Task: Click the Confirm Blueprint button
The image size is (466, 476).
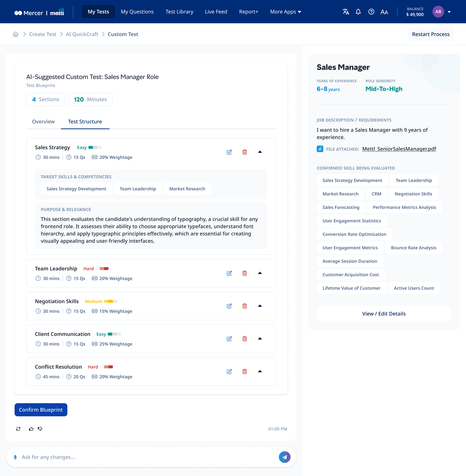Action: pyautogui.click(x=41, y=410)
